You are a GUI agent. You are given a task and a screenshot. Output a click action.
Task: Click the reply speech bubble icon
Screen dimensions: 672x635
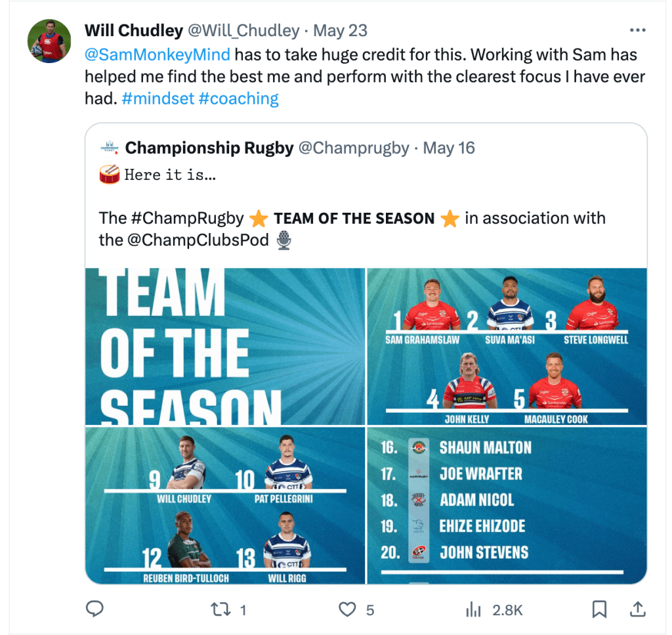95,609
